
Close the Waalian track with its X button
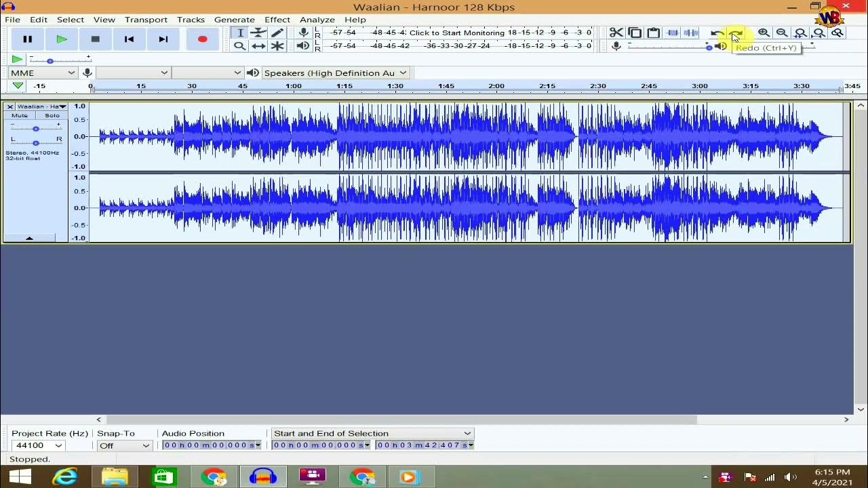(10, 106)
